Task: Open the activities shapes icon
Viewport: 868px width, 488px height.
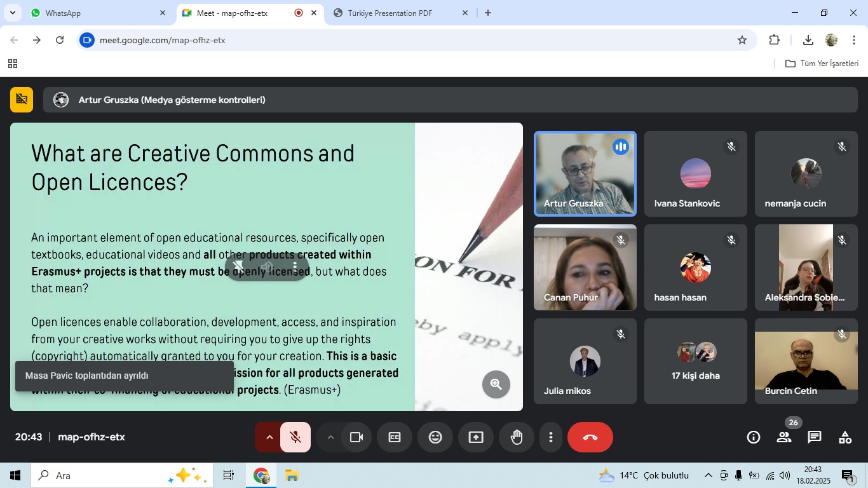Action: pos(844,437)
